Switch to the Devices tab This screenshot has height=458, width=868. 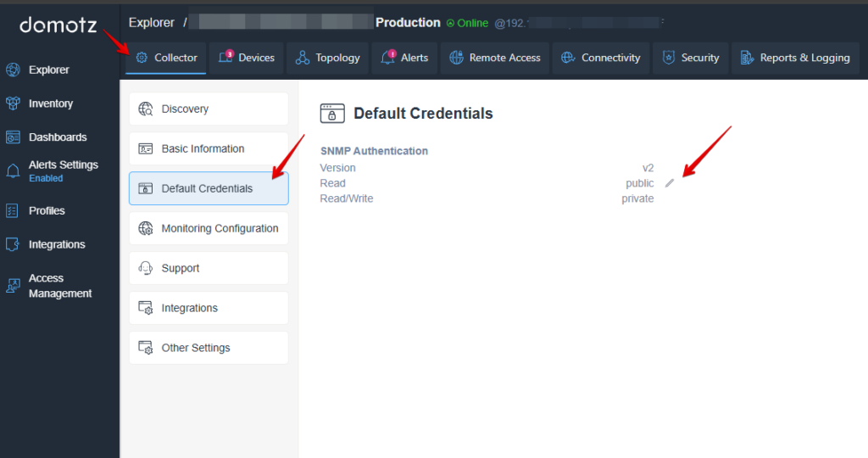(247, 58)
